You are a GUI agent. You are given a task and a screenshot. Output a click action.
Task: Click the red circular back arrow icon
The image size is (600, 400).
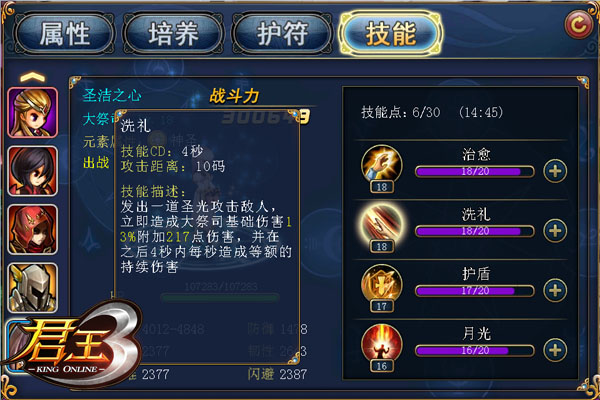(x=579, y=25)
